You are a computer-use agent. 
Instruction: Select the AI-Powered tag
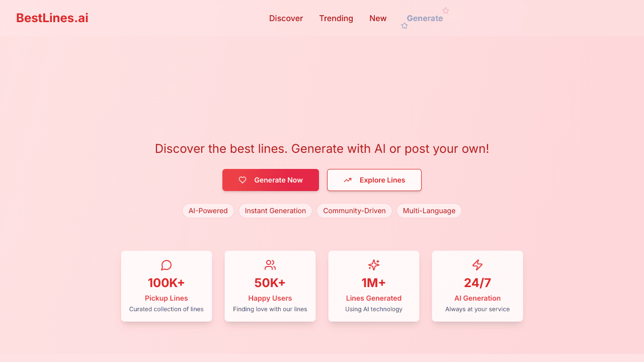click(x=208, y=211)
